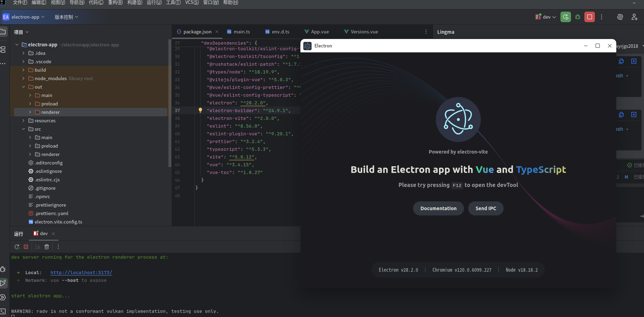Clear run console with trash icon

[47, 247]
